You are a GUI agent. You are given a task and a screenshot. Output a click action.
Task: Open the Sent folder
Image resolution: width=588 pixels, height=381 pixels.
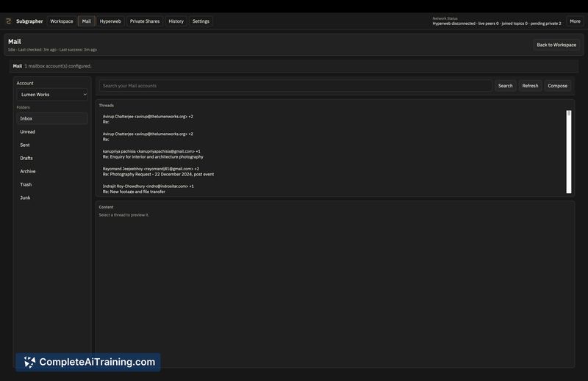click(52, 145)
